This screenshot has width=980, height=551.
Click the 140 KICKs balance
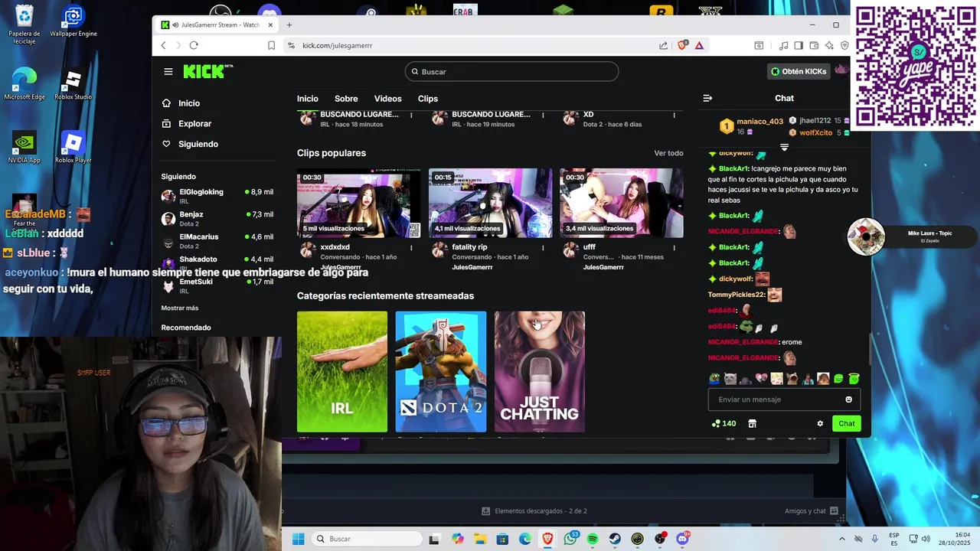pos(724,423)
